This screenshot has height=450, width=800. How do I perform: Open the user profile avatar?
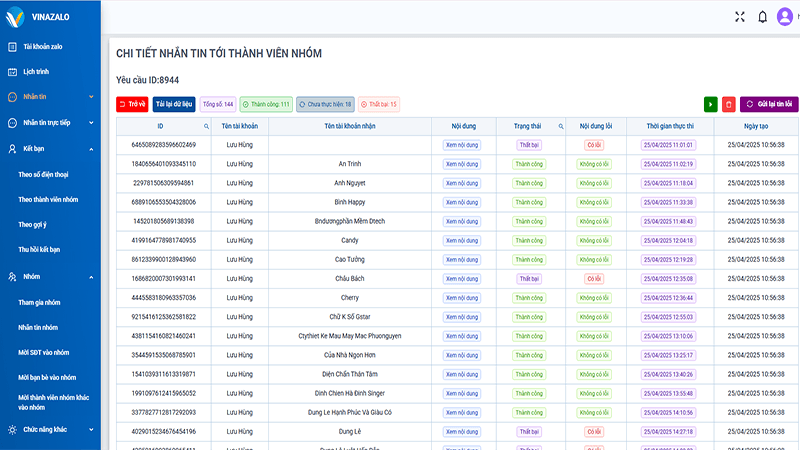point(785,17)
